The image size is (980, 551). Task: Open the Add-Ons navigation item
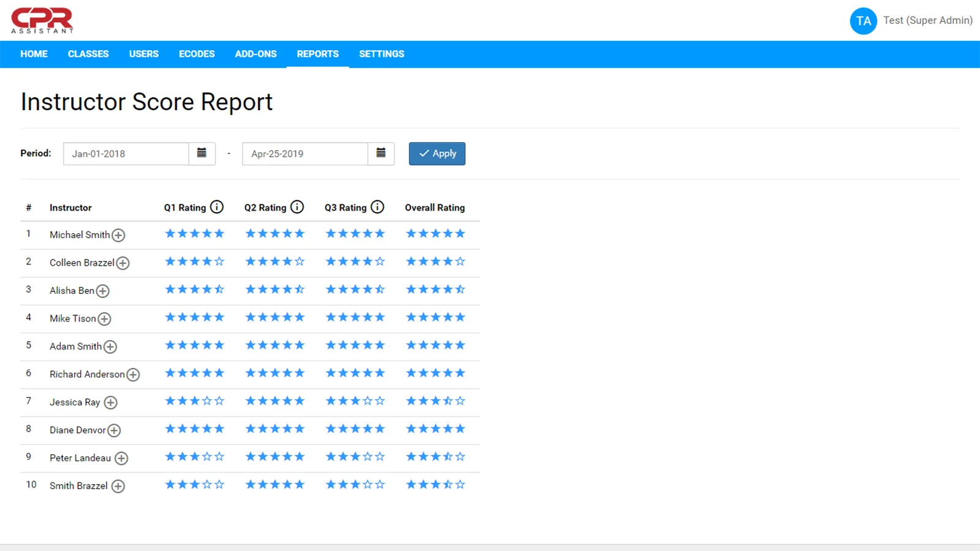(x=255, y=54)
